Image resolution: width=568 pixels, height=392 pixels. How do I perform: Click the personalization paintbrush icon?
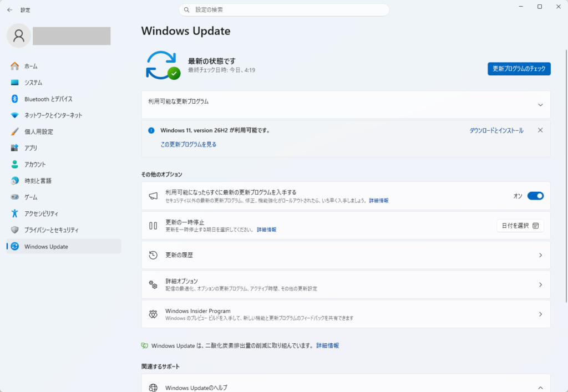click(x=14, y=131)
